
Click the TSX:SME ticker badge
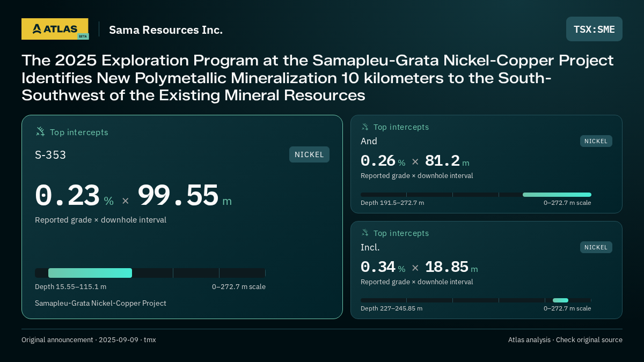coord(594,29)
